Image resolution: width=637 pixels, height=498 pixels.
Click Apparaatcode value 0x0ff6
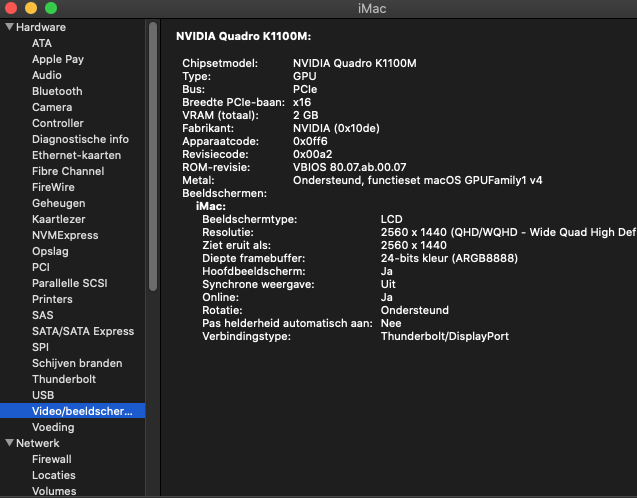pyautogui.click(x=310, y=141)
